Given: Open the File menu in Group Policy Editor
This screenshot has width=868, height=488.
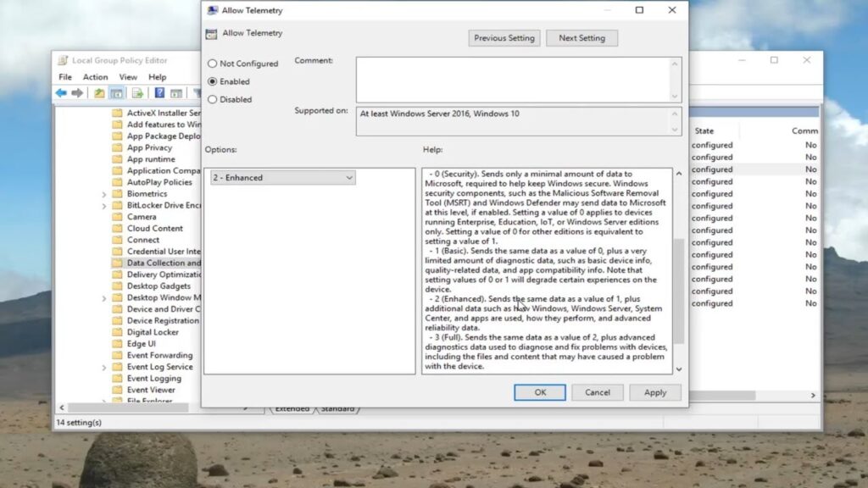Looking at the screenshot, I should pos(65,77).
